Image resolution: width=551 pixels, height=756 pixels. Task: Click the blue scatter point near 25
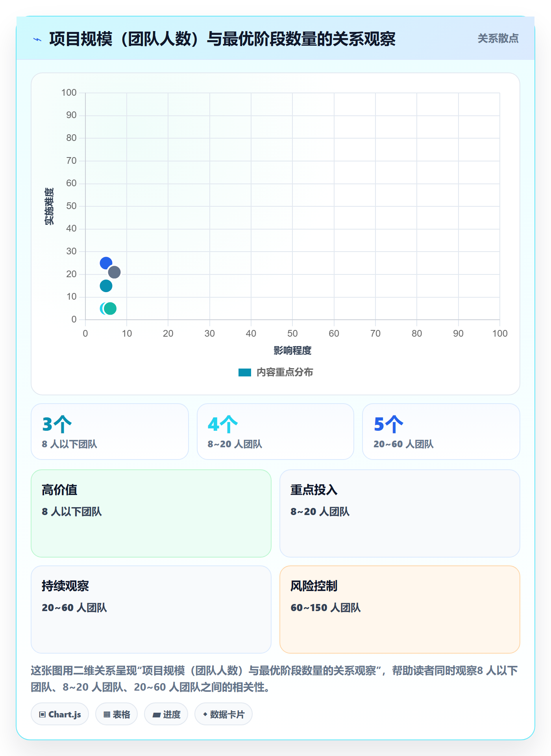click(106, 263)
